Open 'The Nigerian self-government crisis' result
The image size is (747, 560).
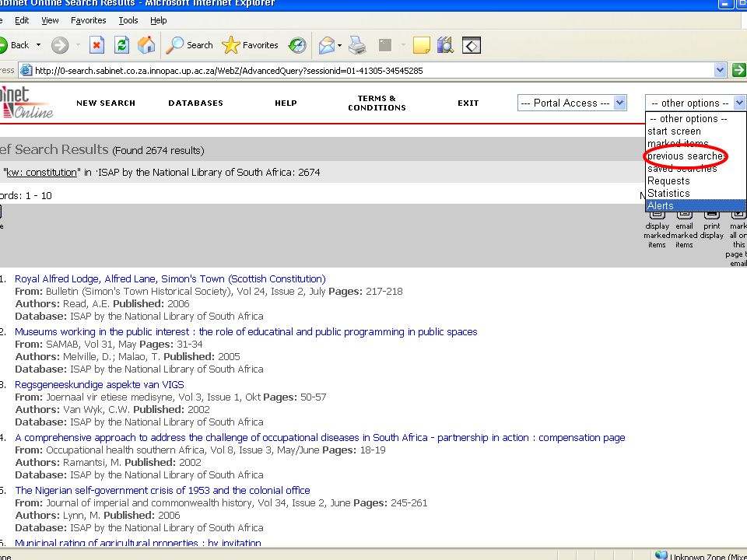point(163,491)
